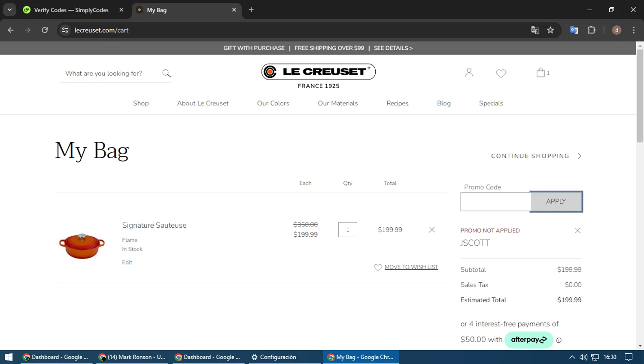644x364 pixels.
Task: Open the Our Colors menu
Action: (273, 103)
